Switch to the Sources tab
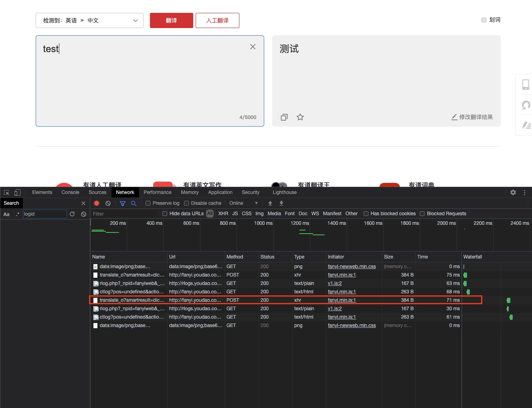 [97, 192]
